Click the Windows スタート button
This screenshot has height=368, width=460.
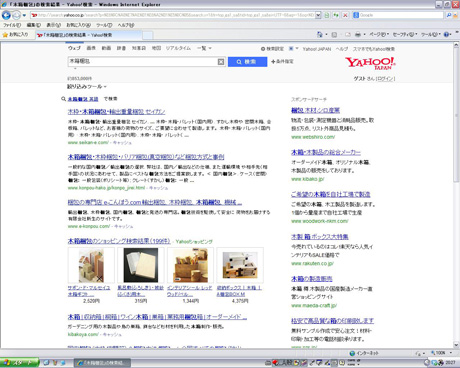(x=19, y=363)
